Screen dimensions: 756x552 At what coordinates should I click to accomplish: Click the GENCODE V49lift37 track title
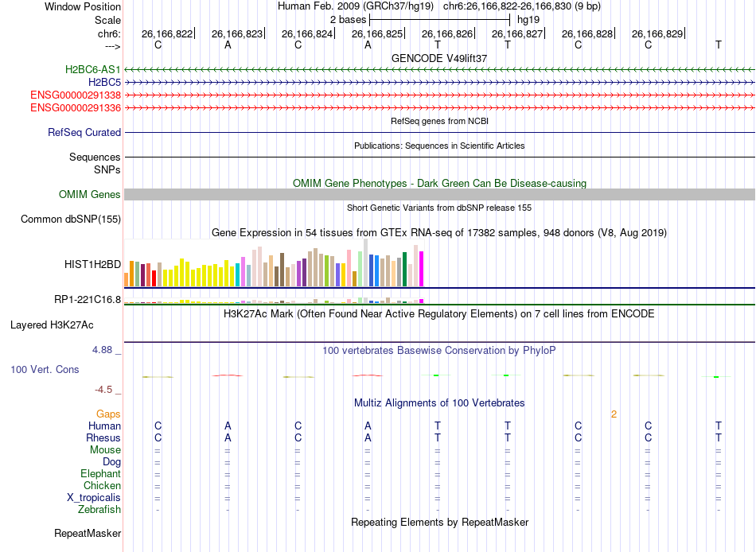point(439,58)
